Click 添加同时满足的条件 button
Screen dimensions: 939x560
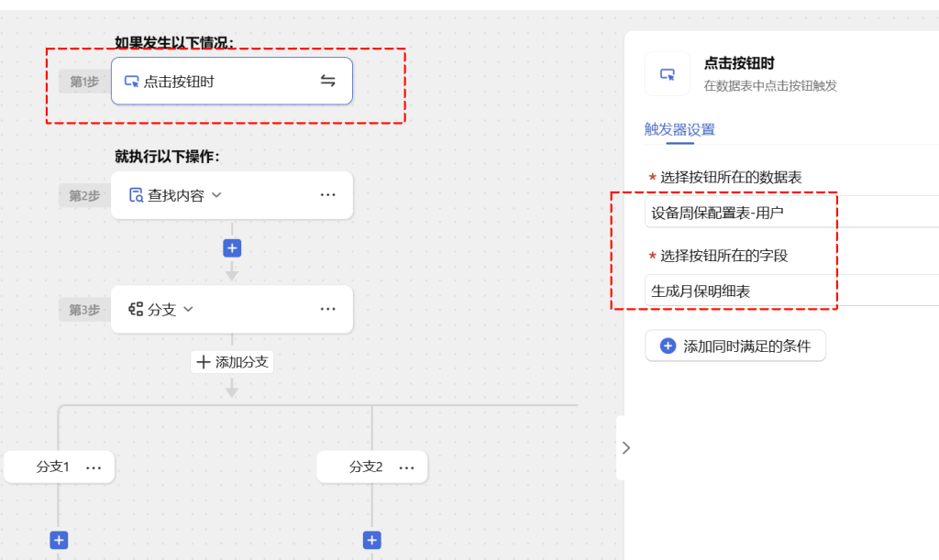point(735,346)
